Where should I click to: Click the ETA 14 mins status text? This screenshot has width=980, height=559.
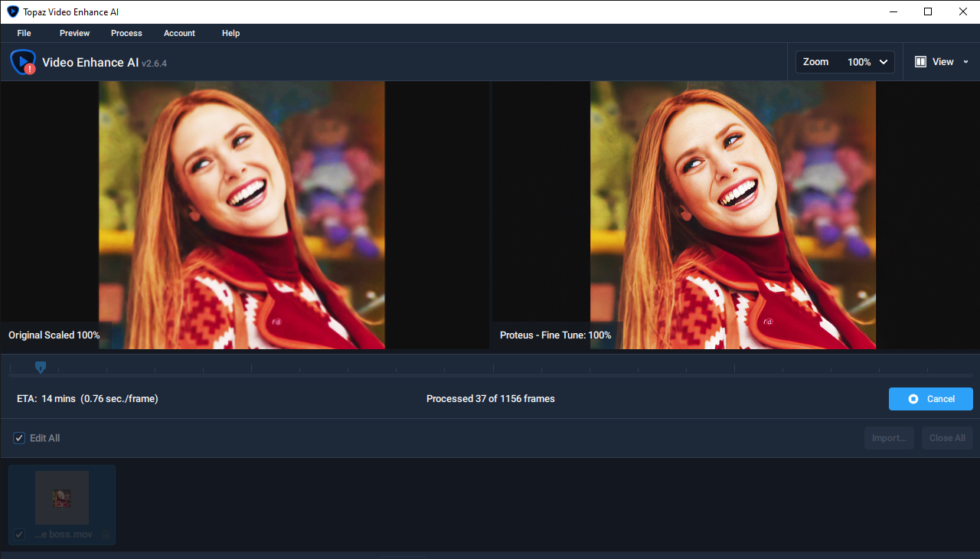click(x=87, y=399)
